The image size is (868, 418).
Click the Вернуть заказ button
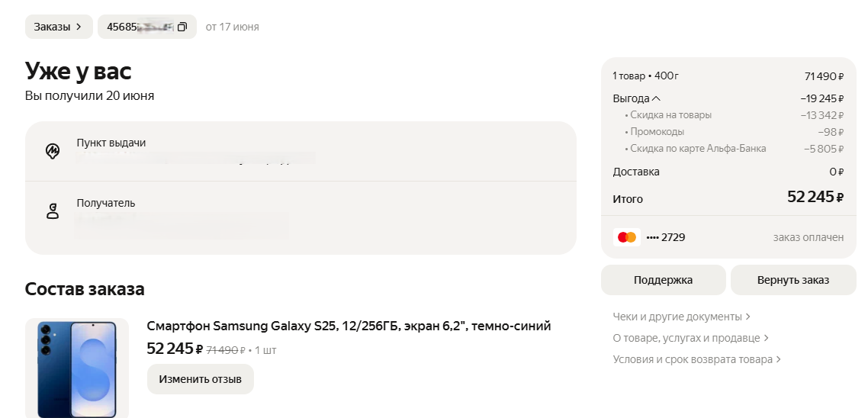793,280
